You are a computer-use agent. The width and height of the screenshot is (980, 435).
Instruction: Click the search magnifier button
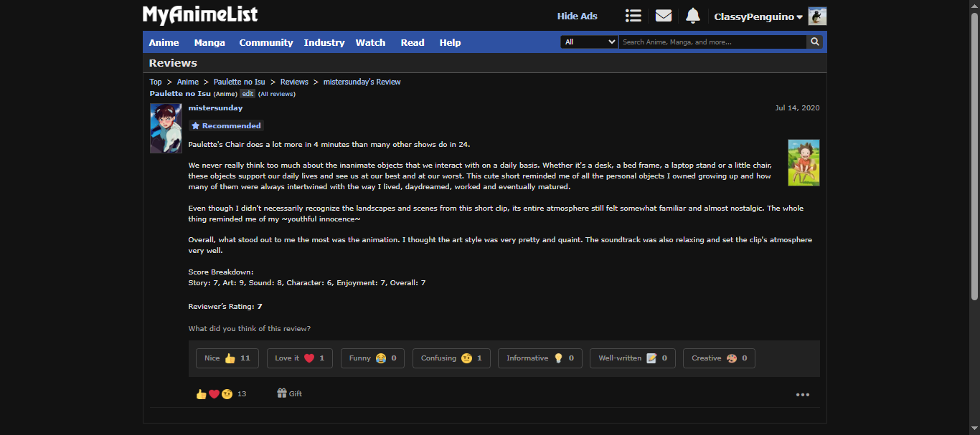click(815, 42)
